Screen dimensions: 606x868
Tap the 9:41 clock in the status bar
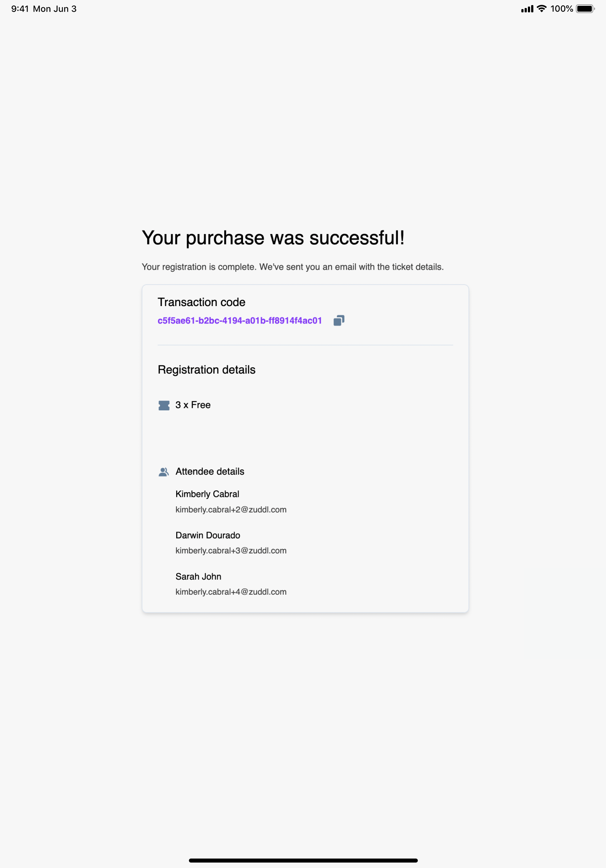tap(20, 9)
